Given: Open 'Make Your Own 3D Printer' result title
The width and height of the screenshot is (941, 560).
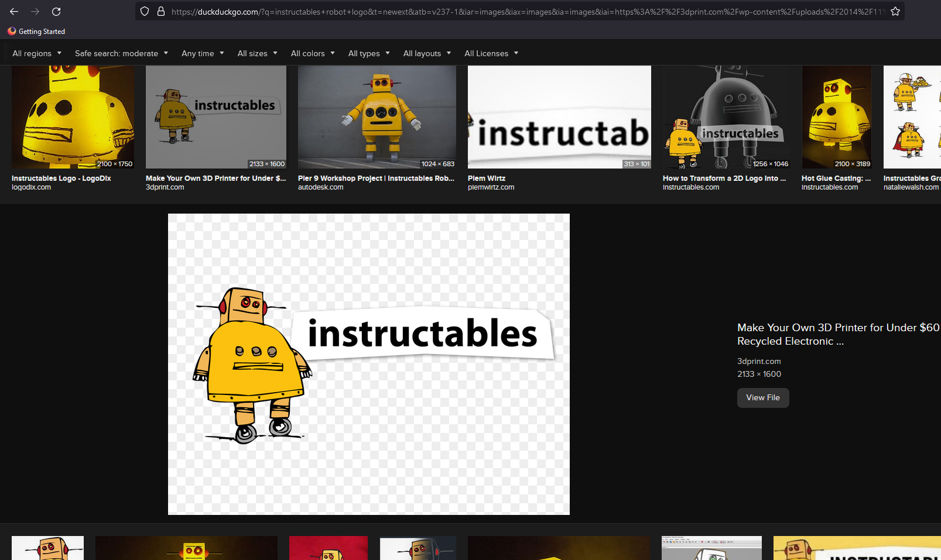Looking at the screenshot, I should point(216,178).
